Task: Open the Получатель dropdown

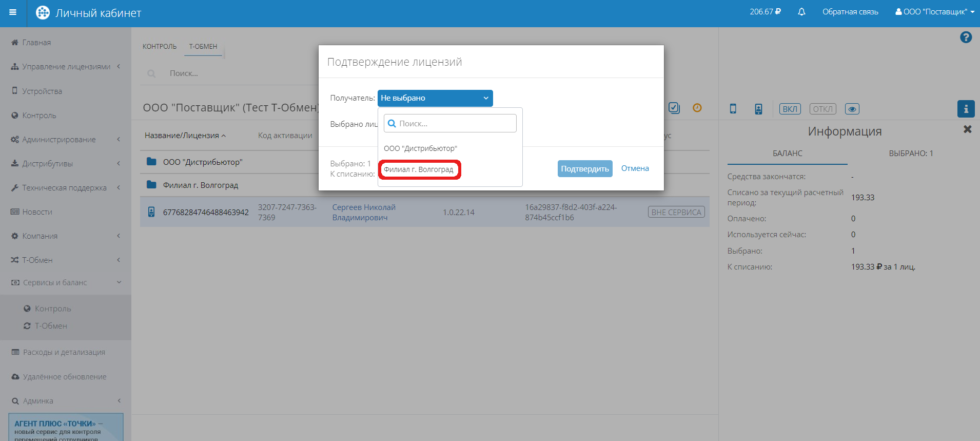Action: (435, 98)
